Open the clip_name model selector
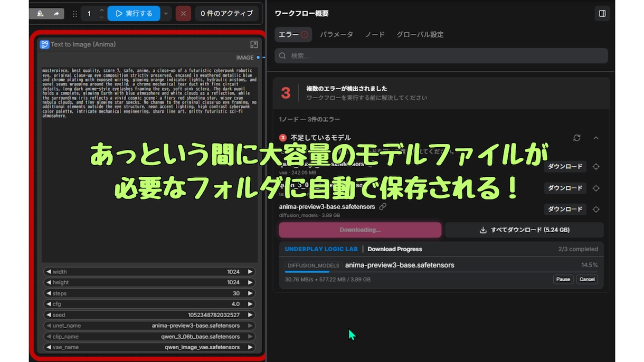Viewport: 644px width, 362px height. tap(149, 337)
